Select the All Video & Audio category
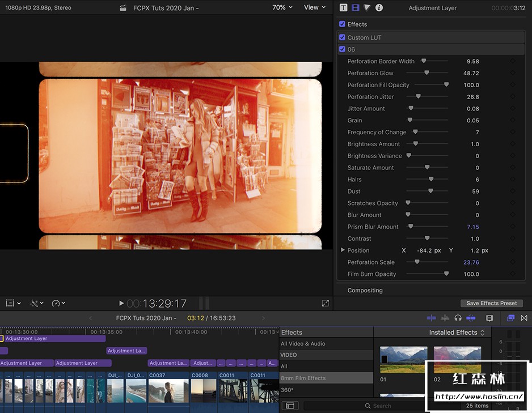 pyautogui.click(x=303, y=344)
